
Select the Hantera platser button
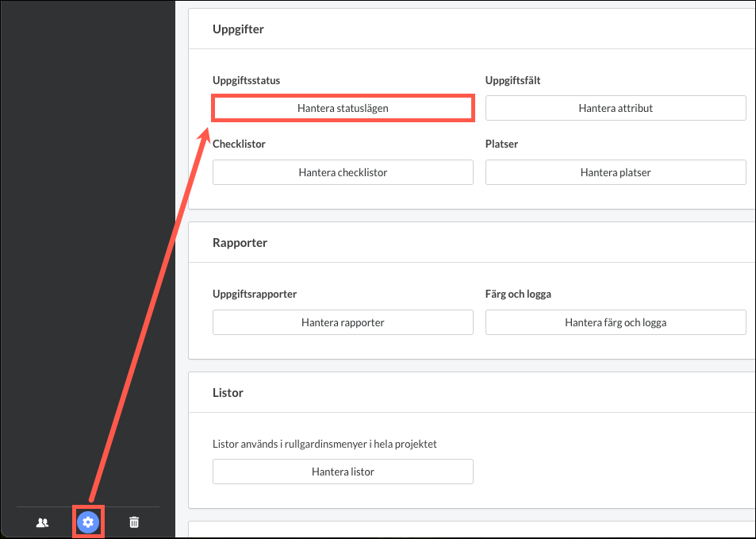click(616, 172)
